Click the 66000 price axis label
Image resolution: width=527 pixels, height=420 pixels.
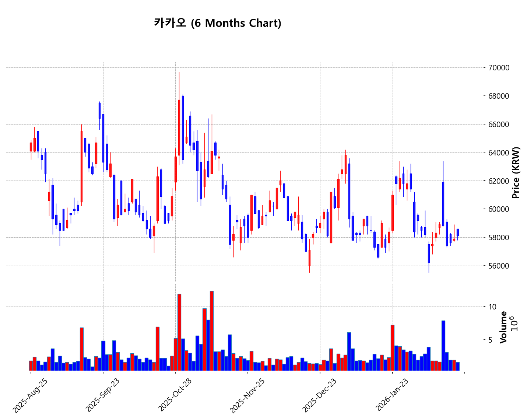(499, 125)
